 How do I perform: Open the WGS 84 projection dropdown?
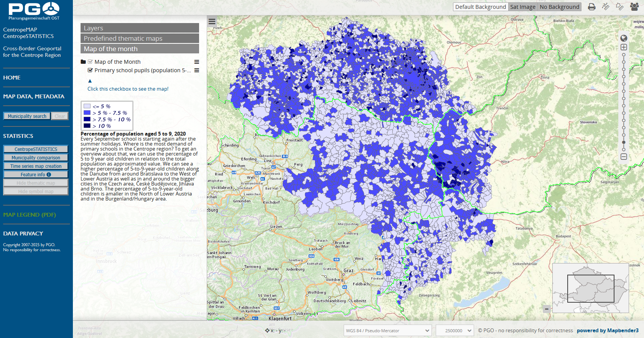pos(387,330)
